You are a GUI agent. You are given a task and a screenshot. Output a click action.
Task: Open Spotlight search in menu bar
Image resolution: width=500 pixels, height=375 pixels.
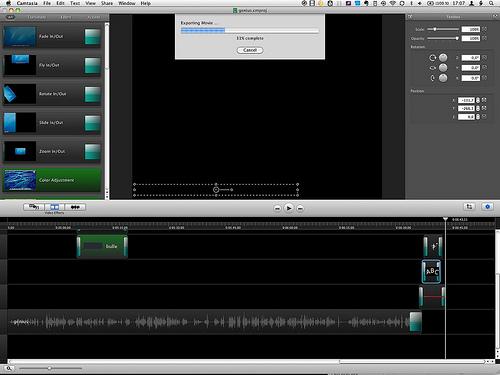point(491,3)
